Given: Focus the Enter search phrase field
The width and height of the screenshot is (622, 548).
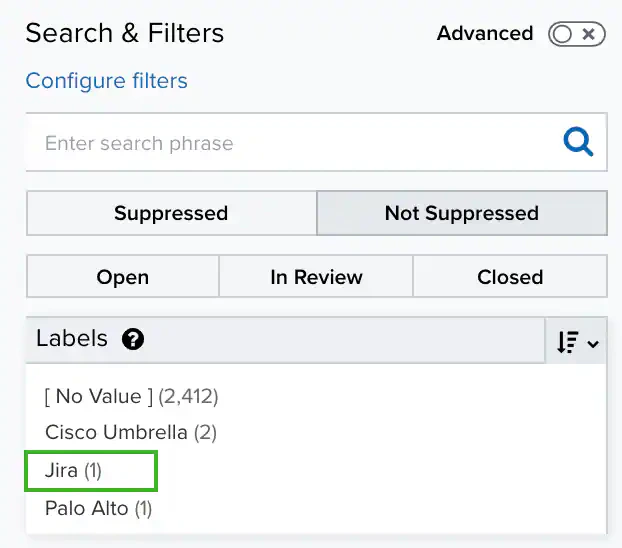Looking at the screenshot, I should click(x=290, y=143).
